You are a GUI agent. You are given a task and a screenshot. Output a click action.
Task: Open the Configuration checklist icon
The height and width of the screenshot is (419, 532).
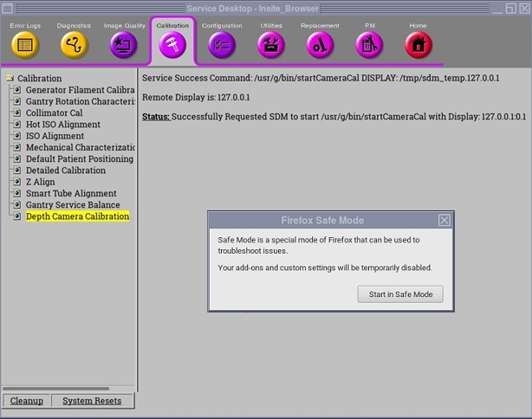(x=222, y=44)
